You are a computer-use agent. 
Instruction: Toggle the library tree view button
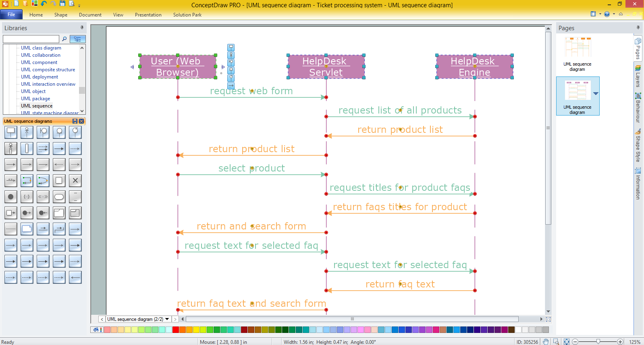tap(77, 39)
